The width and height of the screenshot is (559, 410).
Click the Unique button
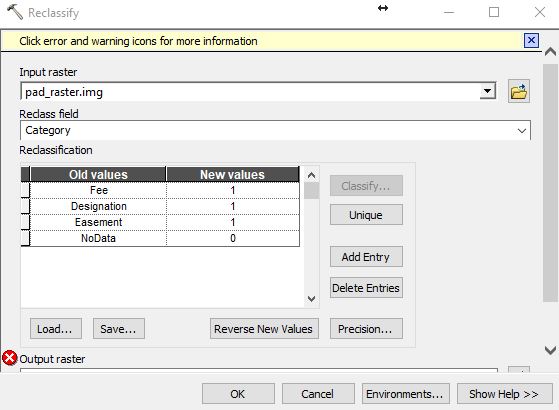tap(366, 215)
